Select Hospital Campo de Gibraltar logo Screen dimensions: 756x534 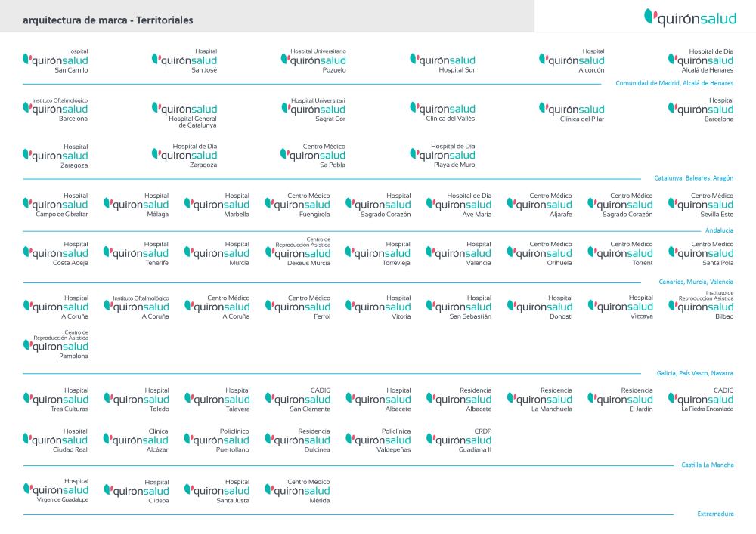pos(55,205)
